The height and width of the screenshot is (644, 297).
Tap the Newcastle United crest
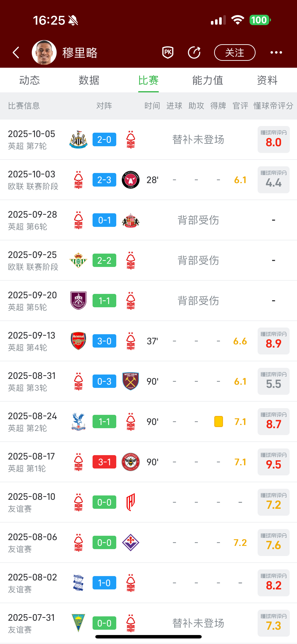point(78,140)
